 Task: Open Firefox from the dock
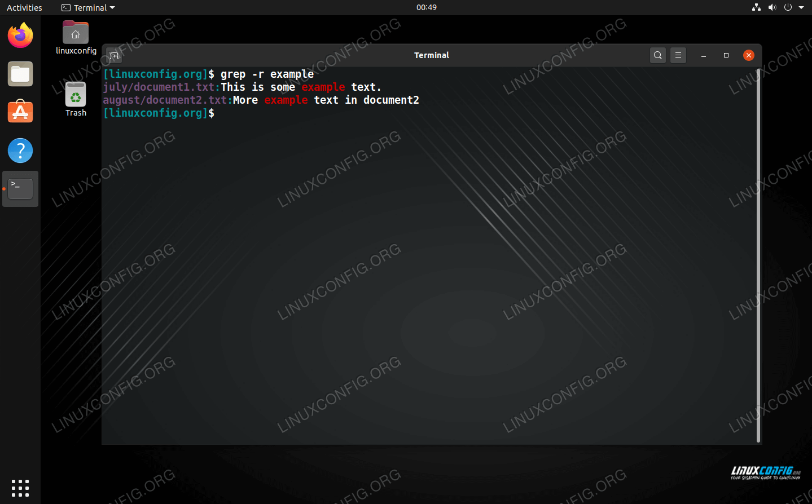(x=20, y=36)
